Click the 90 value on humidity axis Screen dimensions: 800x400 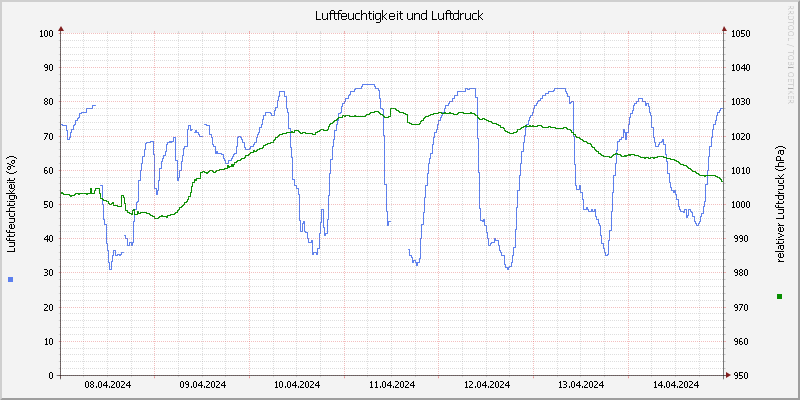(x=48, y=68)
